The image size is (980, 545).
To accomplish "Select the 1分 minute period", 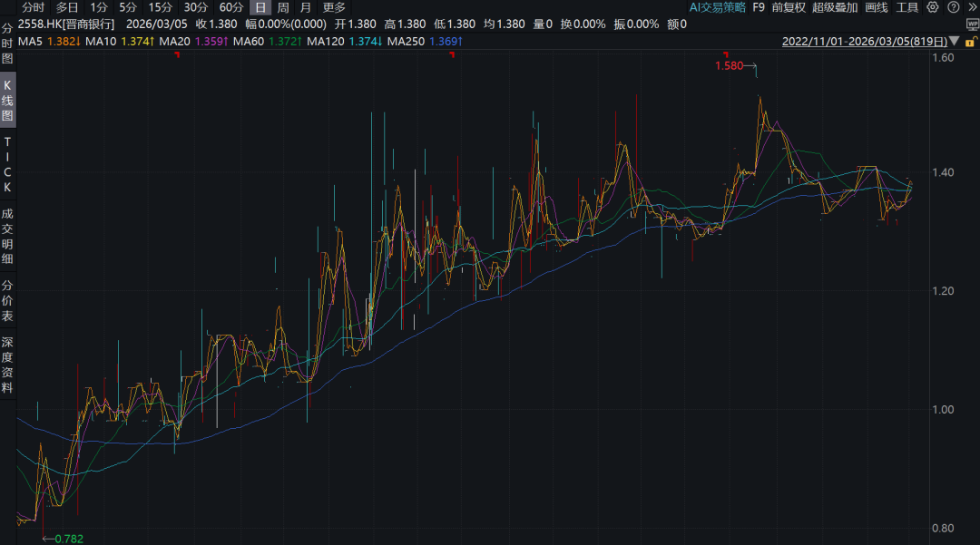I will [99, 7].
